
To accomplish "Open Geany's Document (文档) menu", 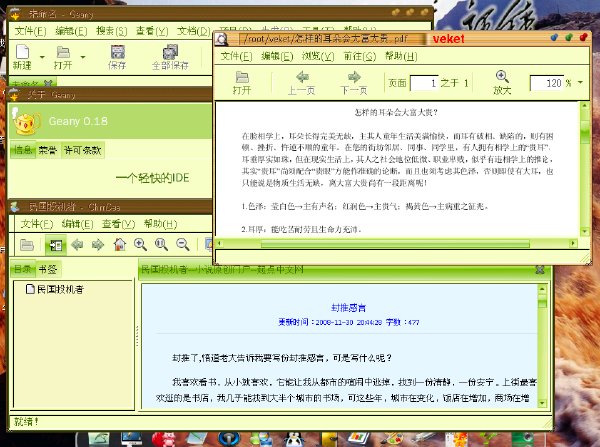I will [193, 31].
